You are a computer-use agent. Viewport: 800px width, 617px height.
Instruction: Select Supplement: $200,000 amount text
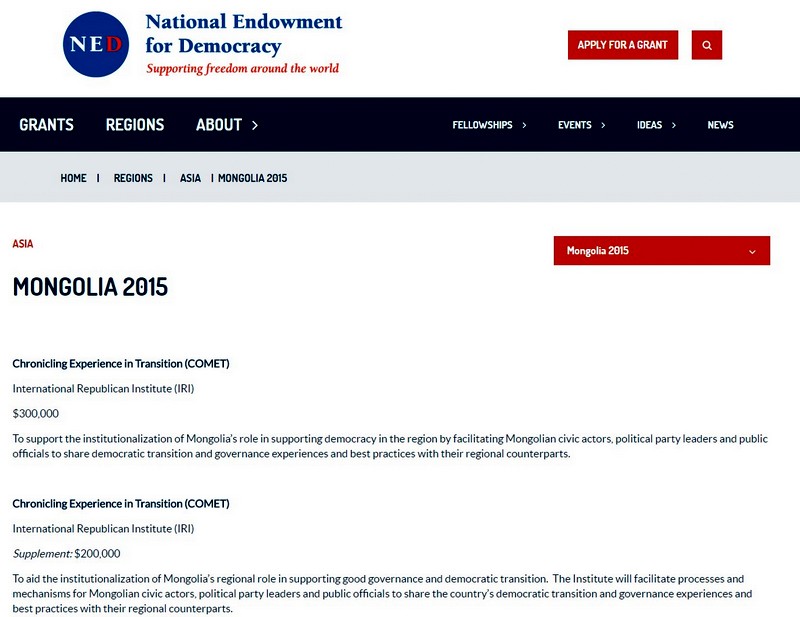point(66,554)
